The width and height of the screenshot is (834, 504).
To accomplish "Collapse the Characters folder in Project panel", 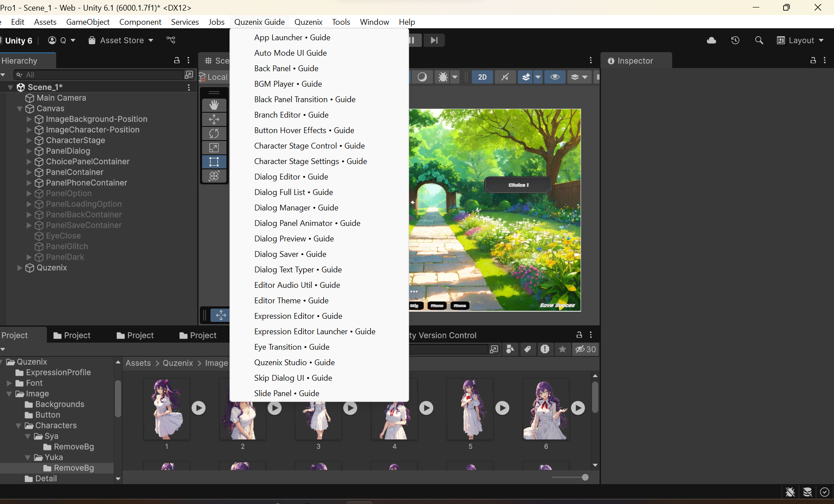I will pyautogui.click(x=19, y=425).
